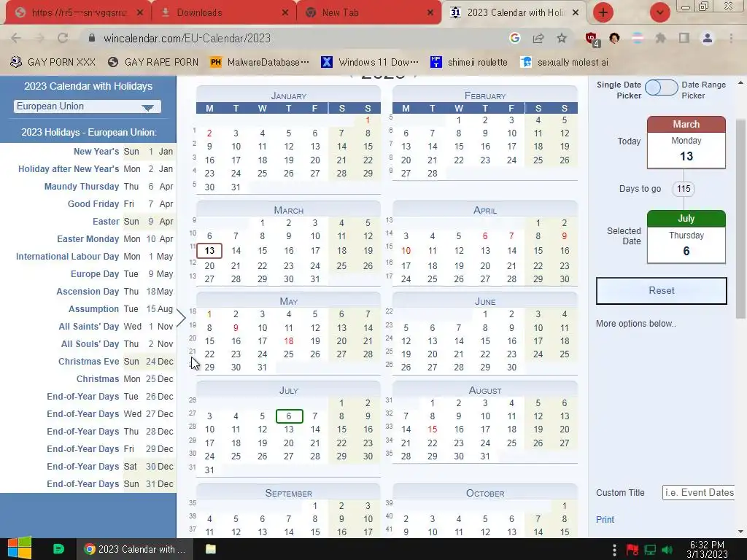
Task: Click the red flag tray icon
Action: (x=632, y=550)
